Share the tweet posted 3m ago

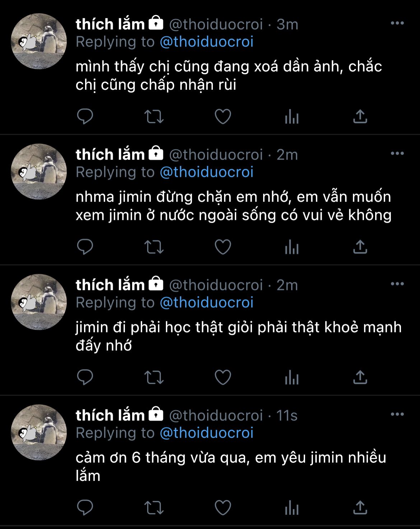coord(360,116)
